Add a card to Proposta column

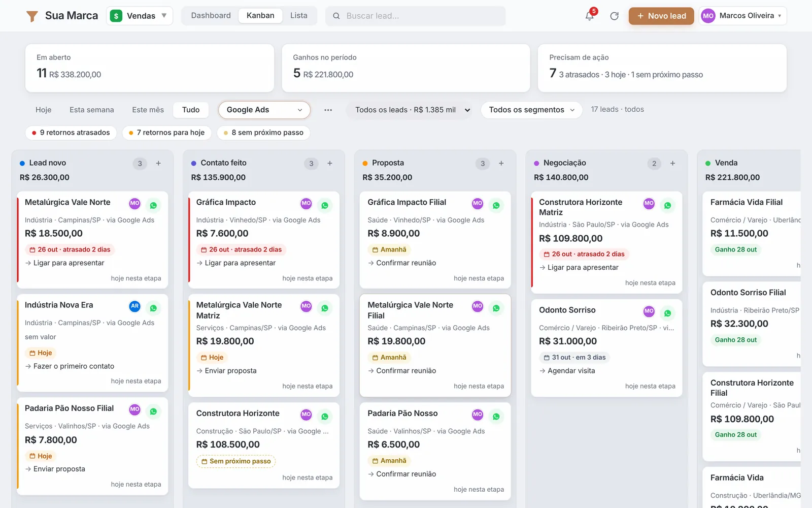501,163
